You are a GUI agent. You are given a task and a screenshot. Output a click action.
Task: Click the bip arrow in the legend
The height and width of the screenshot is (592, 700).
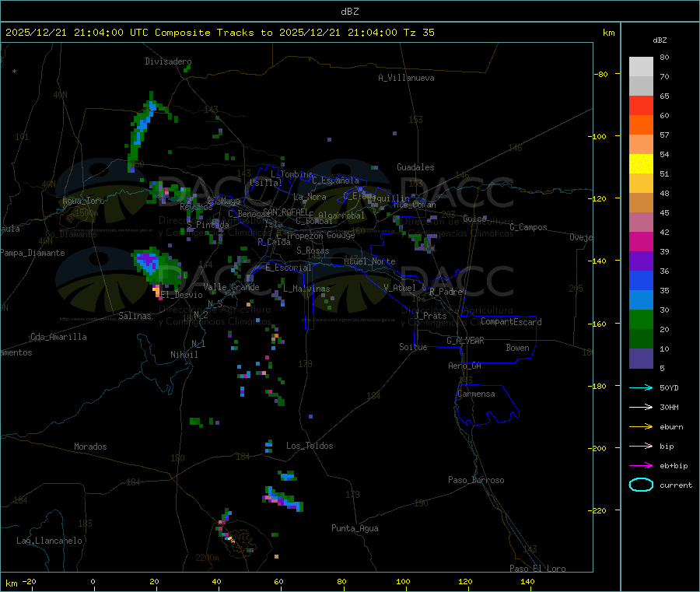641,446
